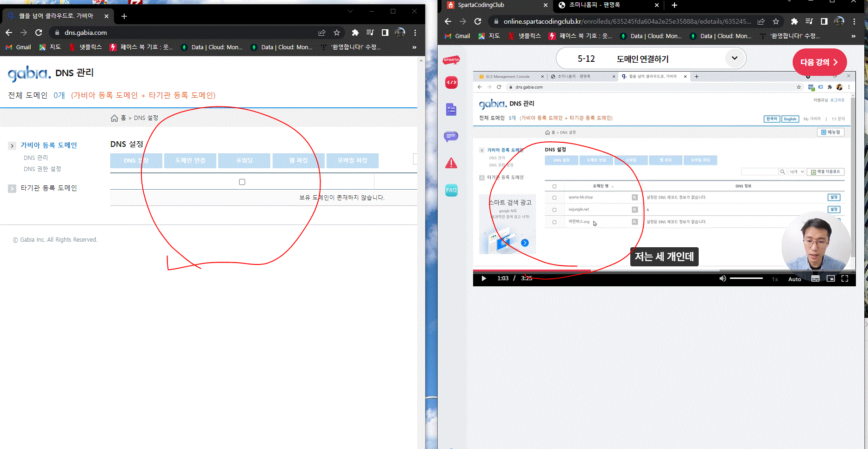Change playback speed with the 1x control
This screenshot has width=868, height=449.
tap(775, 279)
